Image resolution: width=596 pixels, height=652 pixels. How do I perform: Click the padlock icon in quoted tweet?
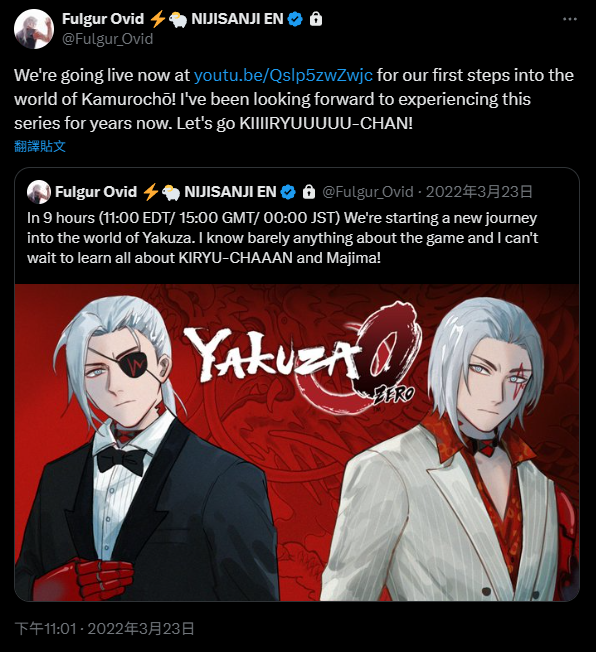click(x=308, y=192)
